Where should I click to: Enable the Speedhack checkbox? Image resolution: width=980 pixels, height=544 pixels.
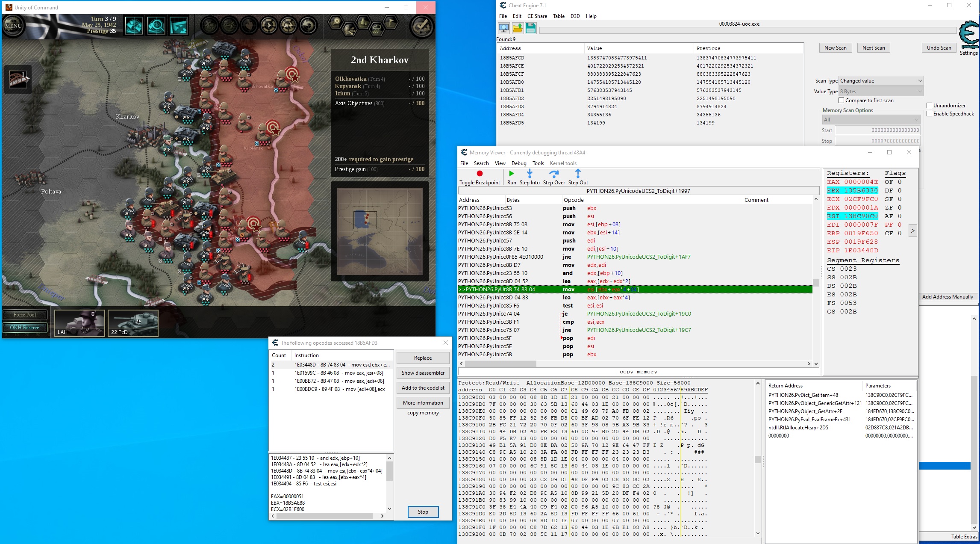929,114
